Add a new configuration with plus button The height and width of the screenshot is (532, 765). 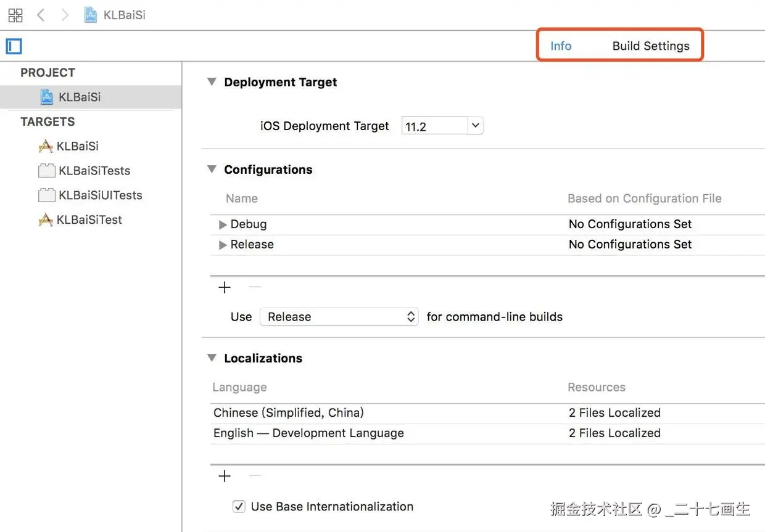[x=225, y=287]
